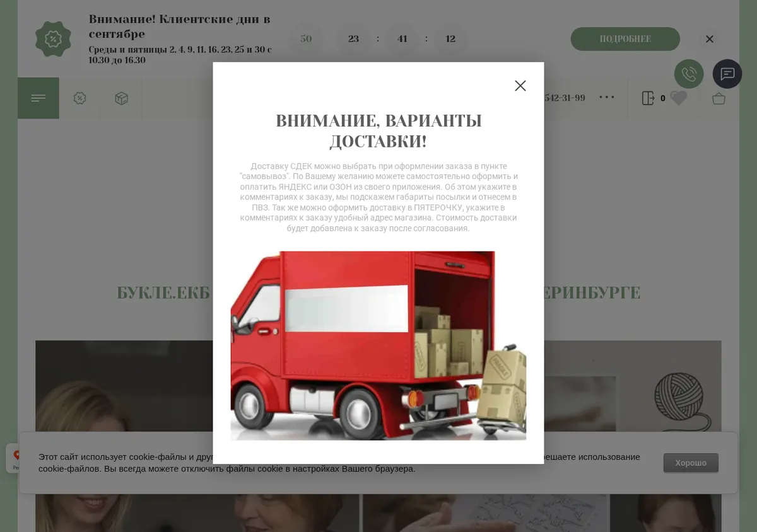Open the shopping basket icon
Screen dimensions: 757x532
coord(719,98)
